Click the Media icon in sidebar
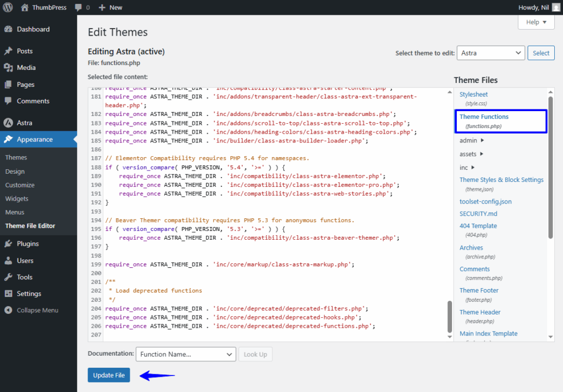This screenshot has height=392, width=563. click(8, 68)
